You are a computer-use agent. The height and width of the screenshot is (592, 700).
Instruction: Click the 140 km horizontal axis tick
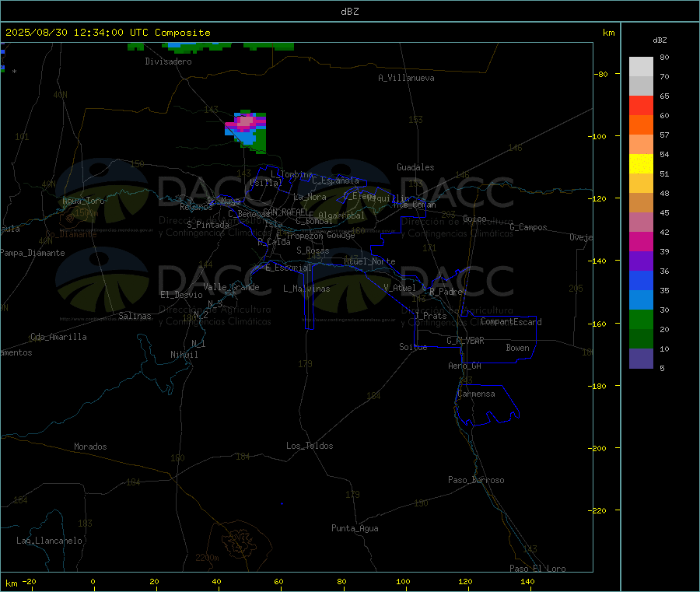[527, 581]
